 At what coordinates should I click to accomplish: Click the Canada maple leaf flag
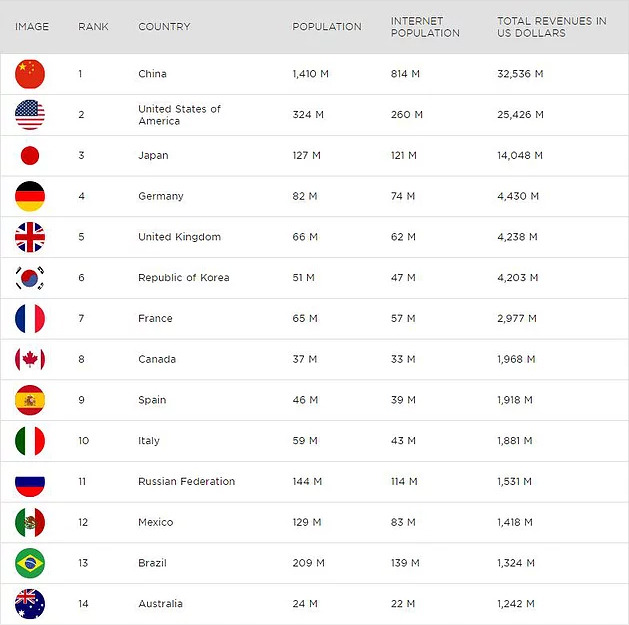(30, 359)
